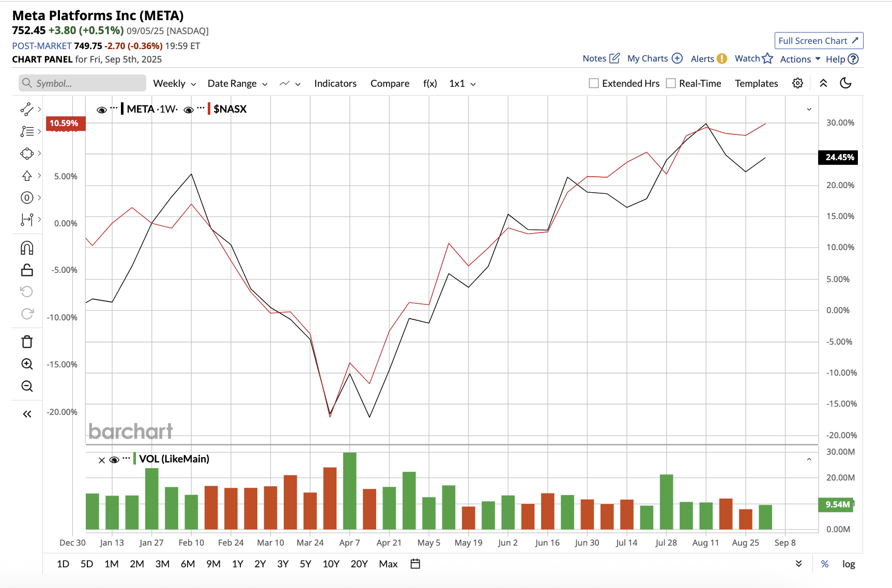This screenshot has height=588, width=892.
Task: Click the Watch link
Action: tap(747, 58)
